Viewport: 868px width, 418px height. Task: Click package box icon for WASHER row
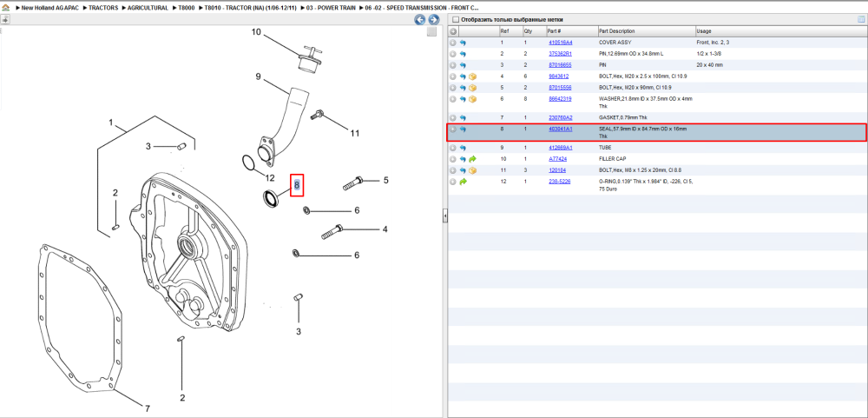(x=473, y=99)
